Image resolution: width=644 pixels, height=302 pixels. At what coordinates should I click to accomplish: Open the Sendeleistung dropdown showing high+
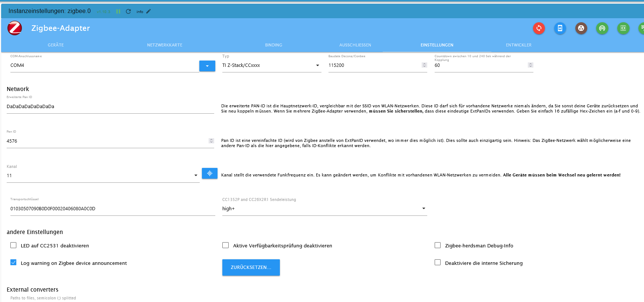[x=324, y=209]
